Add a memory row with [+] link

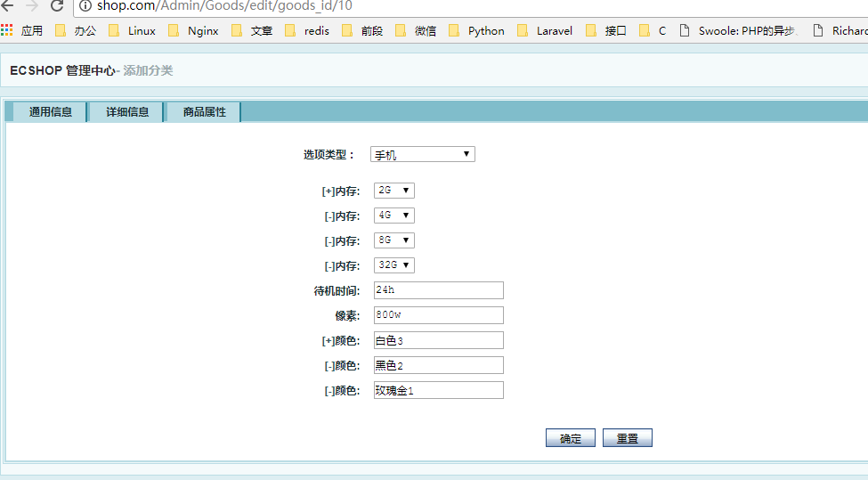coord(328,191)
